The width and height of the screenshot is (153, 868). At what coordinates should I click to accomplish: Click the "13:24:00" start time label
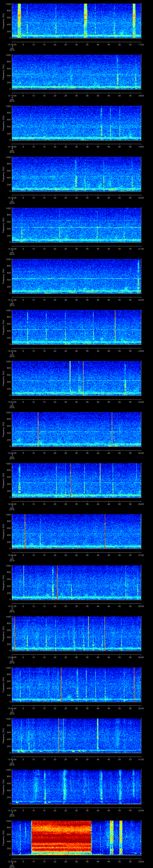[12, 453]
